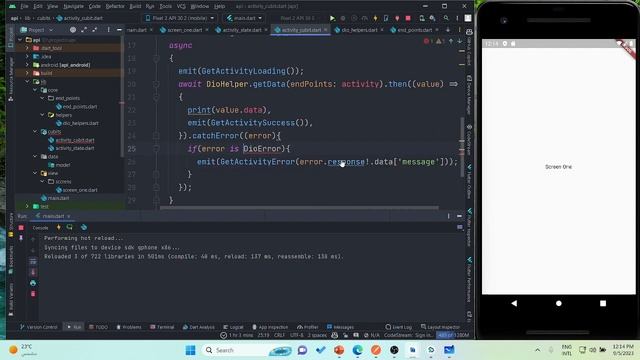Click the memory indicator in status bar
The image size is (640, 360).
coord(453,335)
